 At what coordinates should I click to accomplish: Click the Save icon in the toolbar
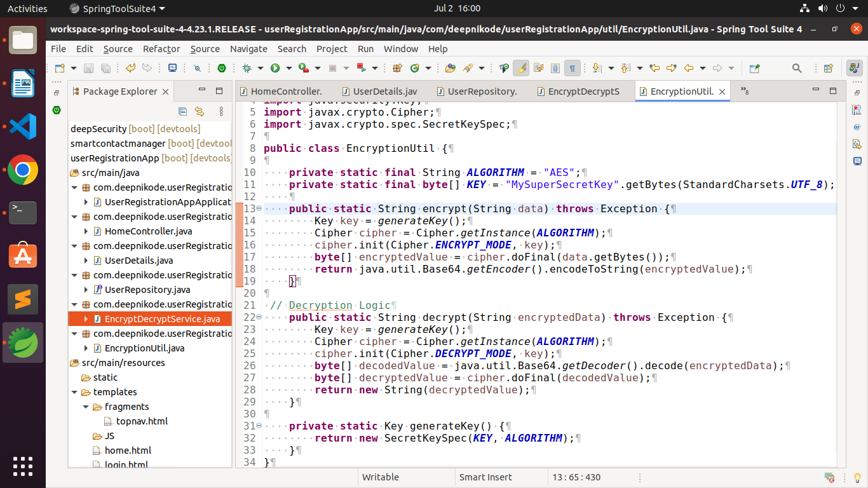coord(88,68)
